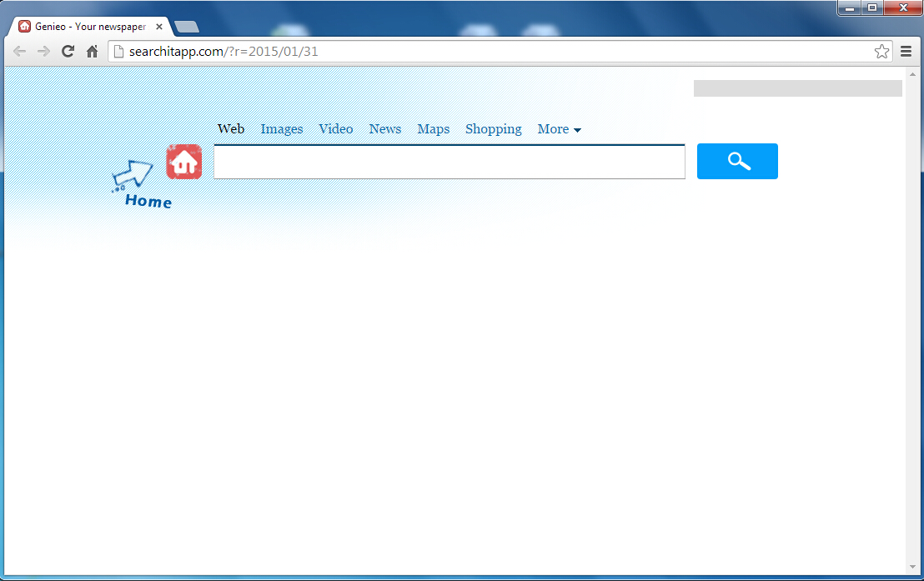This screenshot has height=581, width=924.
Task: Close the browser window
Action: point(903,8)
